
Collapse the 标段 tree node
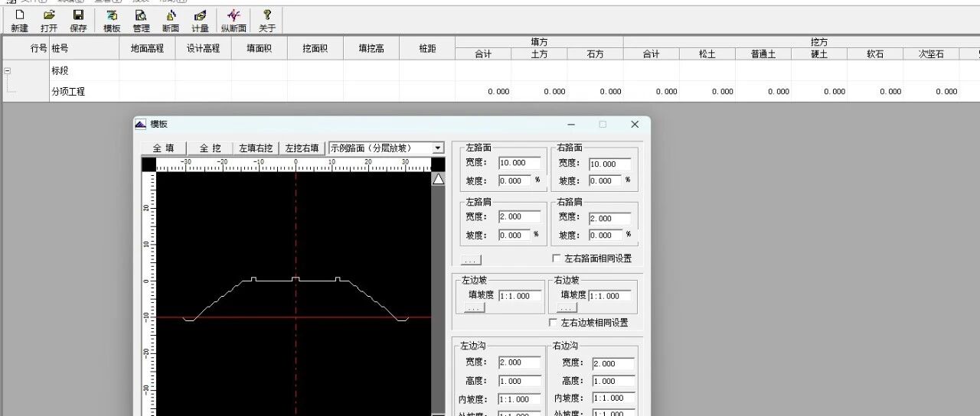click(8, 70)
